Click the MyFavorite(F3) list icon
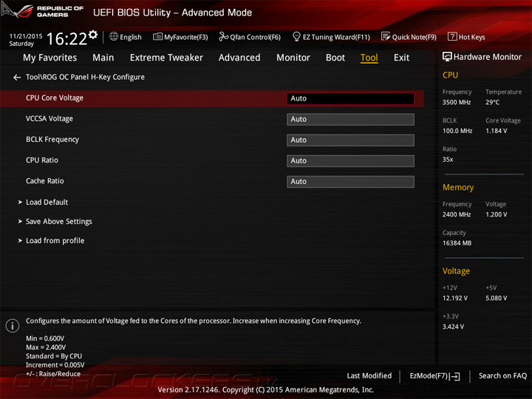The width and height of the screenshot is (532, 399). point(157,37)
